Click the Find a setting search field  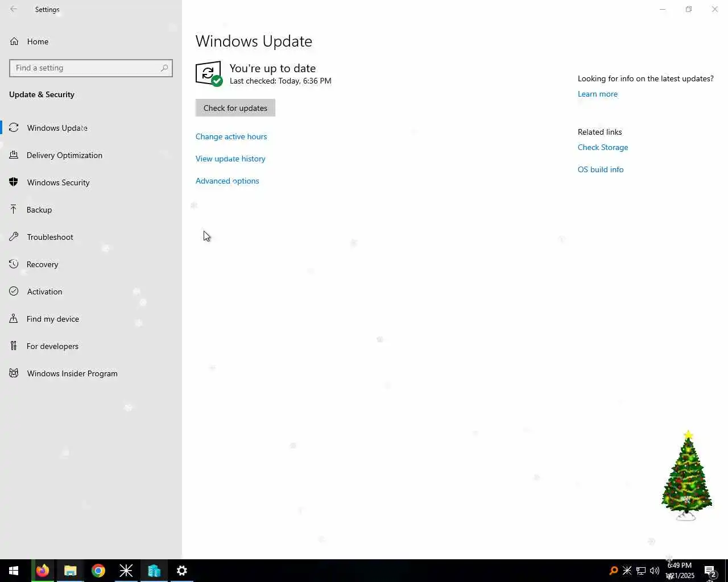click(91, 68)
